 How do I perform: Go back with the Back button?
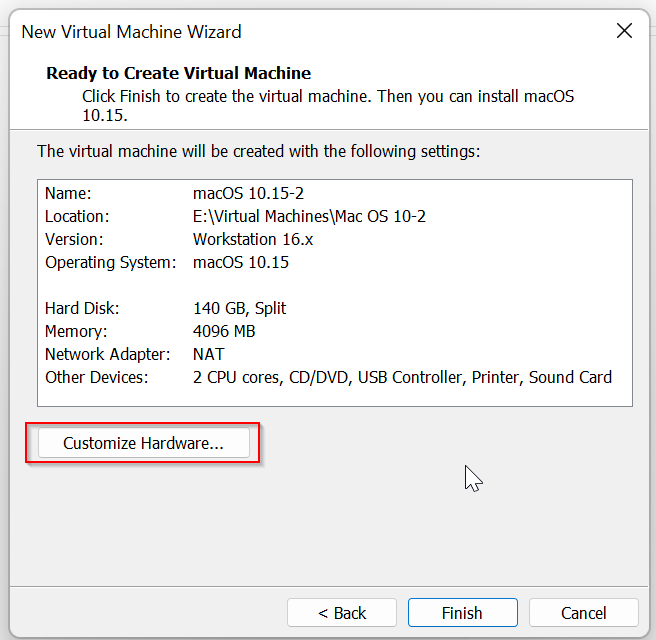(342, 613)
